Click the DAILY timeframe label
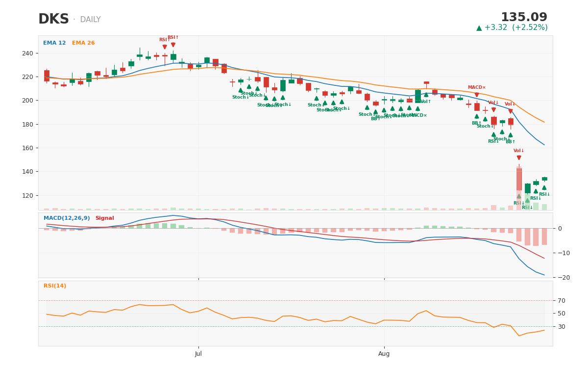This screenshot has width=588, height=368. (90, 20)
